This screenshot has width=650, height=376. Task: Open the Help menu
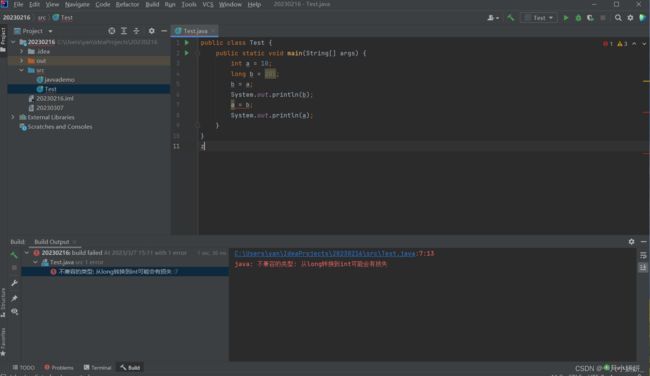(x=254, y=4)
